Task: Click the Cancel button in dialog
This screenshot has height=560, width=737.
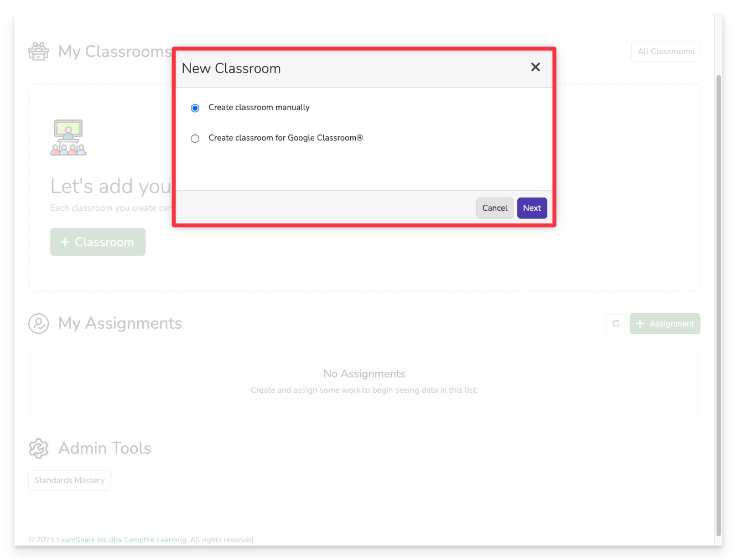Action: coord(495,208)
